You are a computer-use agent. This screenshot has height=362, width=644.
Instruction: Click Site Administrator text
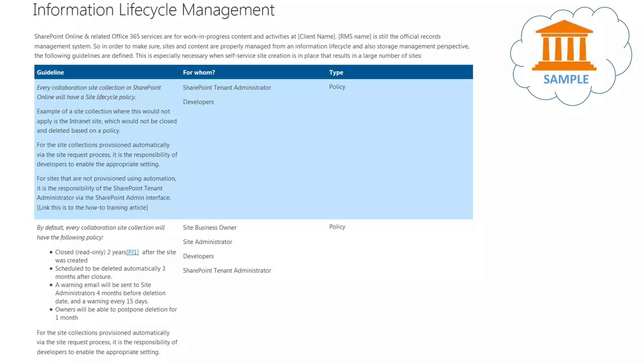(x=207, y=242)
